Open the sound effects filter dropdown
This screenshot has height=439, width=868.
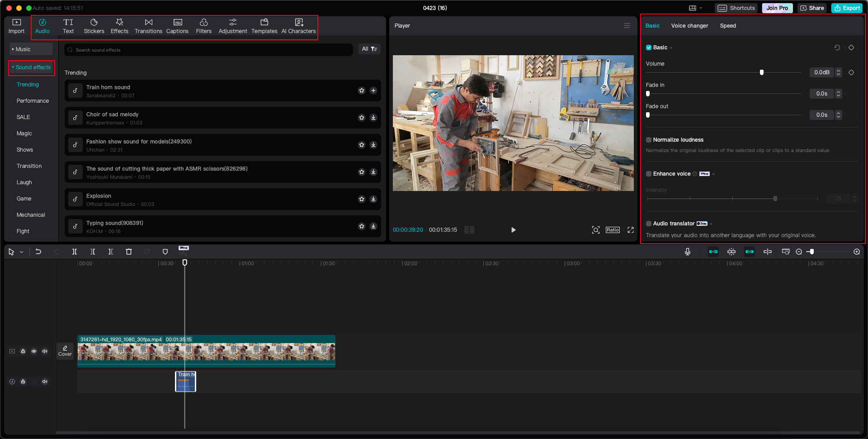pyautogui.click(x=370, y=49)
